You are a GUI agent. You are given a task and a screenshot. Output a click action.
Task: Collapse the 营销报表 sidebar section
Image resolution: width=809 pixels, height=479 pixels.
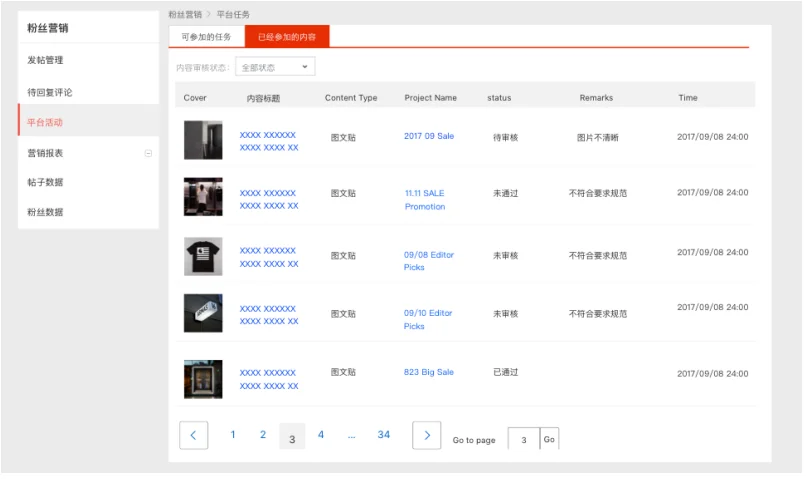pyautogui.click(x=148, y=153)
